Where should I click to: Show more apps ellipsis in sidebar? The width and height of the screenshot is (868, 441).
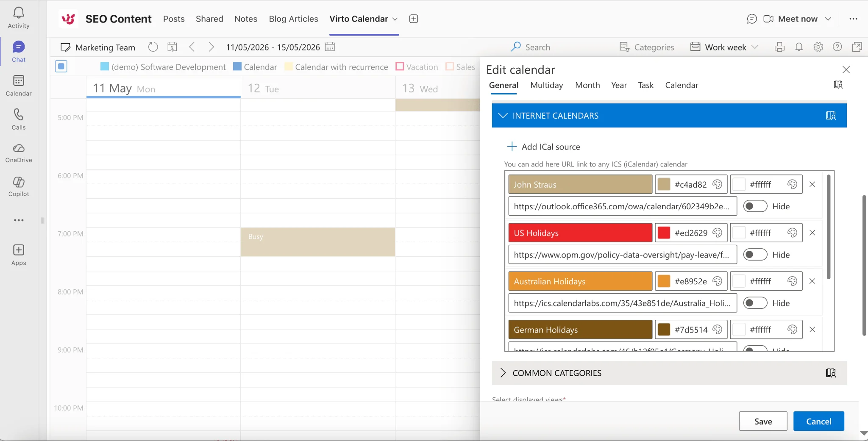[x=19, y=220]
